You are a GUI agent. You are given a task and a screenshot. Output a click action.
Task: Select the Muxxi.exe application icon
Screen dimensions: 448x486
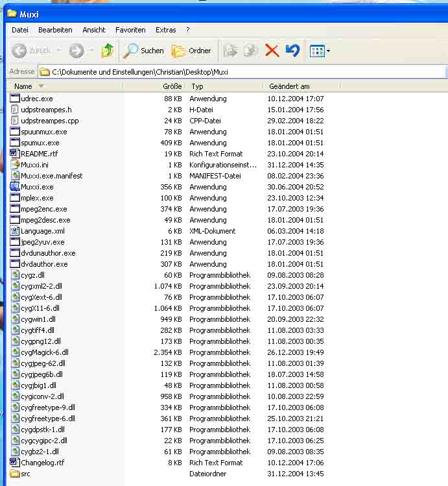tap(15, 187)
